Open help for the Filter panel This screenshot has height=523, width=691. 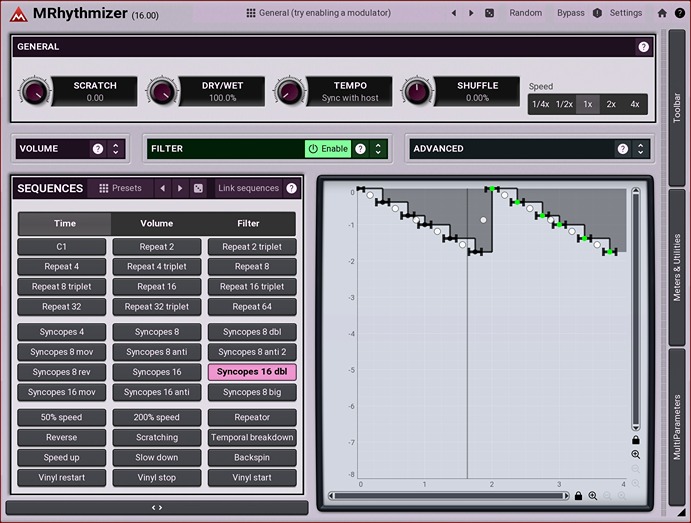coord(360,149)
